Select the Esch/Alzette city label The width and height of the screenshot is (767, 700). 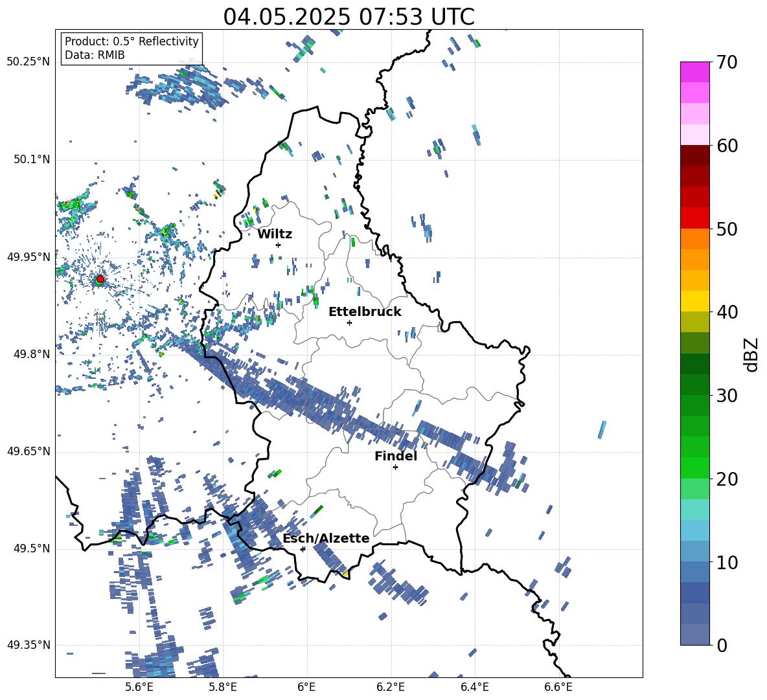click(x=326, y=538)
